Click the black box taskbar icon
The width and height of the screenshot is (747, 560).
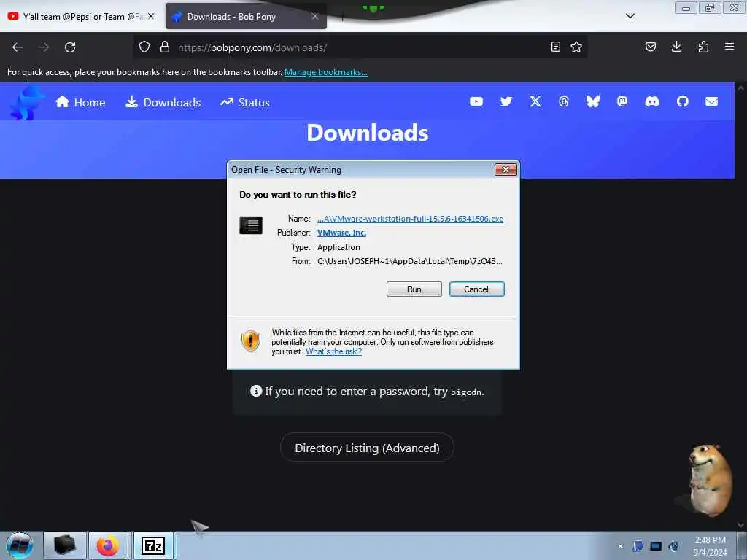[x=65, y=545]
